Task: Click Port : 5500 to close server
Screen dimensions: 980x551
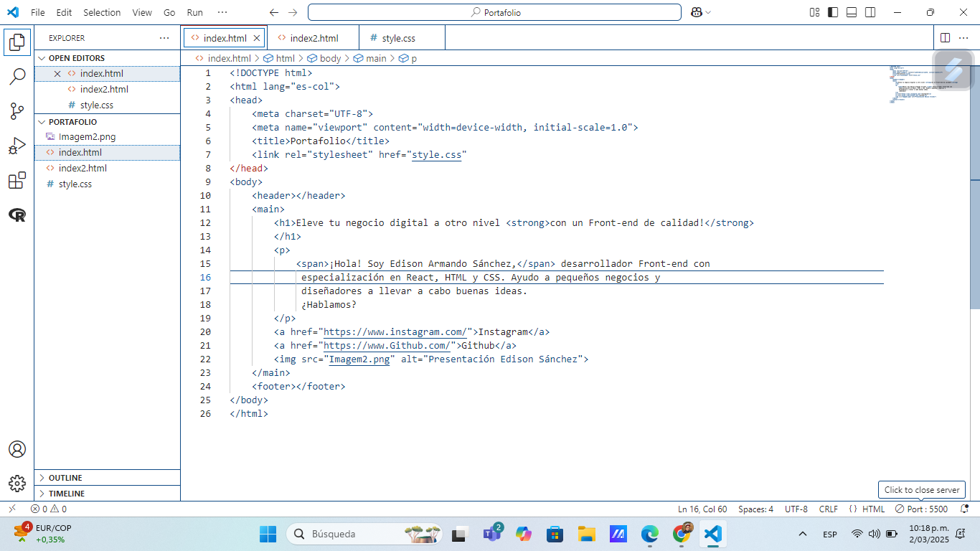Action: pos(921,509)
